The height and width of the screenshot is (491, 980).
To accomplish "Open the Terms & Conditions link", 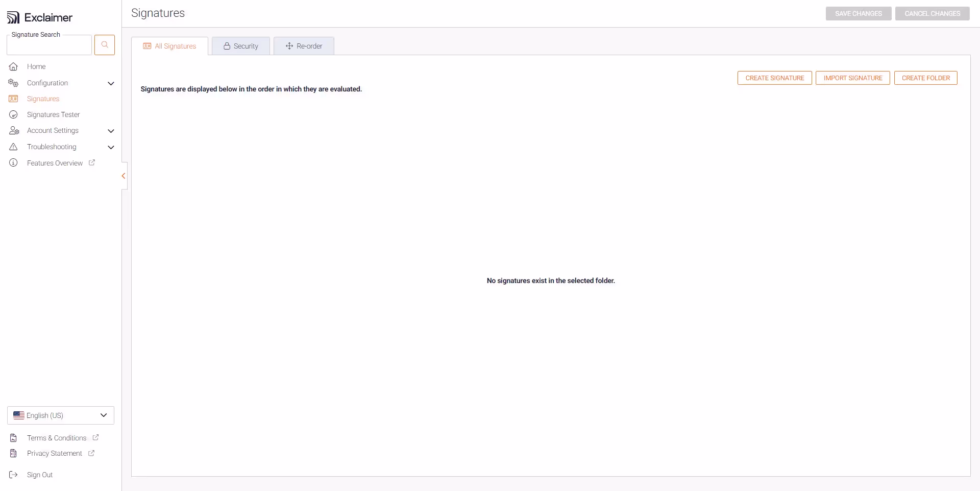I will tap(57, 438).
